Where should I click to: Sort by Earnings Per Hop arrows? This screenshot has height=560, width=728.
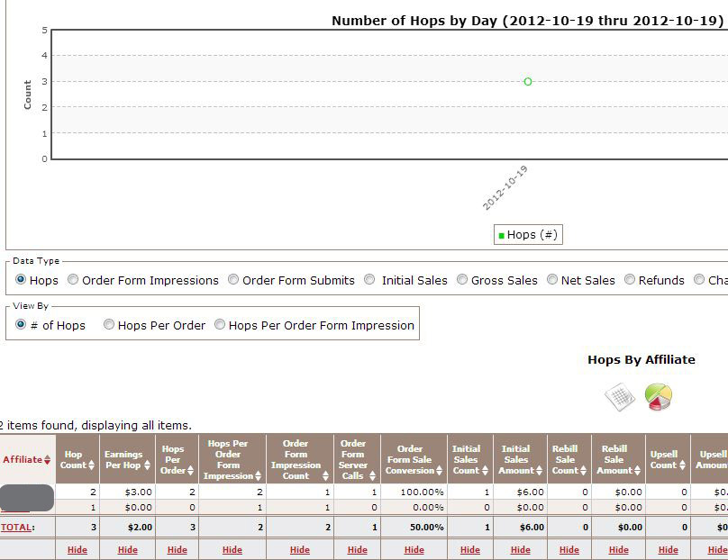pos(147,465)
